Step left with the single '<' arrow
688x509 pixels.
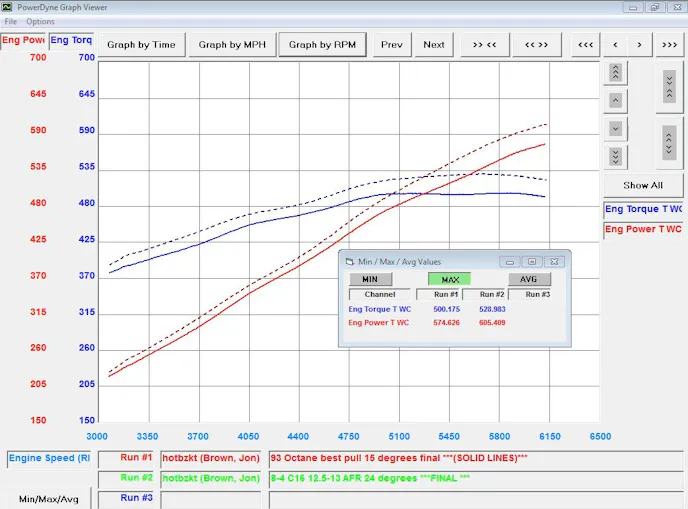pyautogui.click(x=615, y=44)
